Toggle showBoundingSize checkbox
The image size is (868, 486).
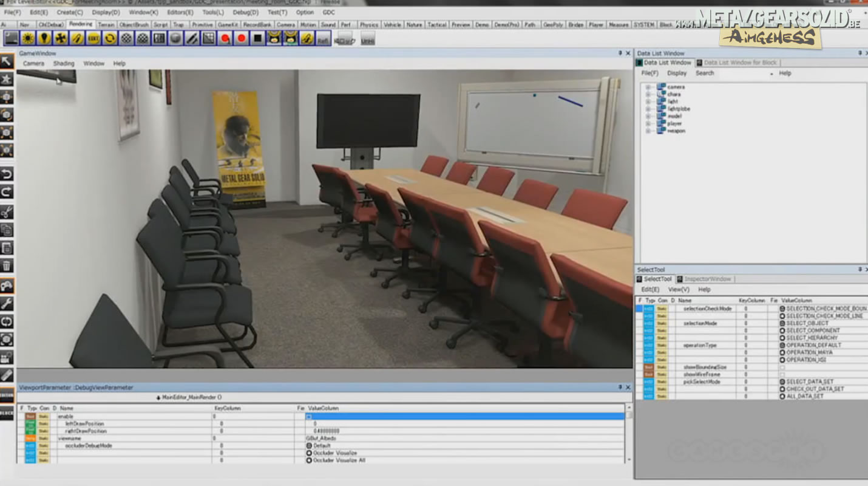(782, 367)
